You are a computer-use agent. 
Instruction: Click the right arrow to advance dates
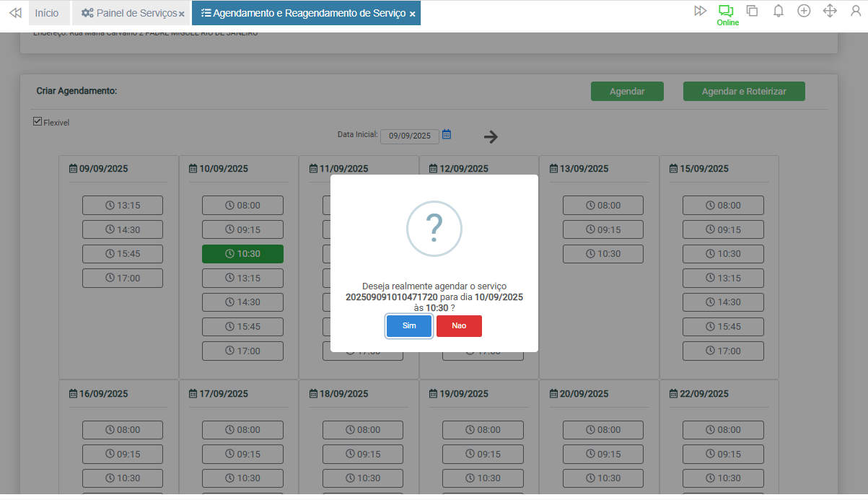click(x=491, y=136)
